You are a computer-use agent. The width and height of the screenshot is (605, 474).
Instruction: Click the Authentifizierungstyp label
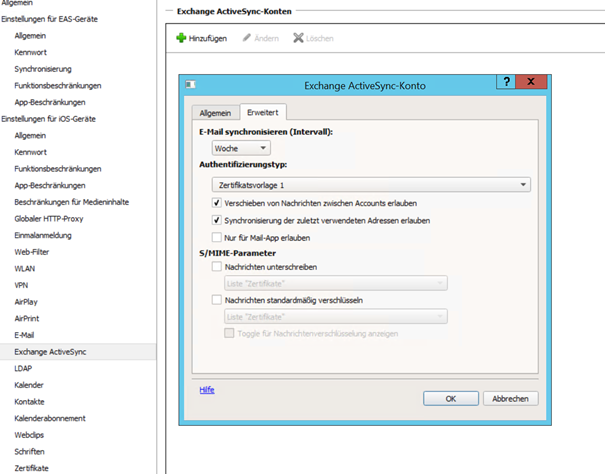243,164
